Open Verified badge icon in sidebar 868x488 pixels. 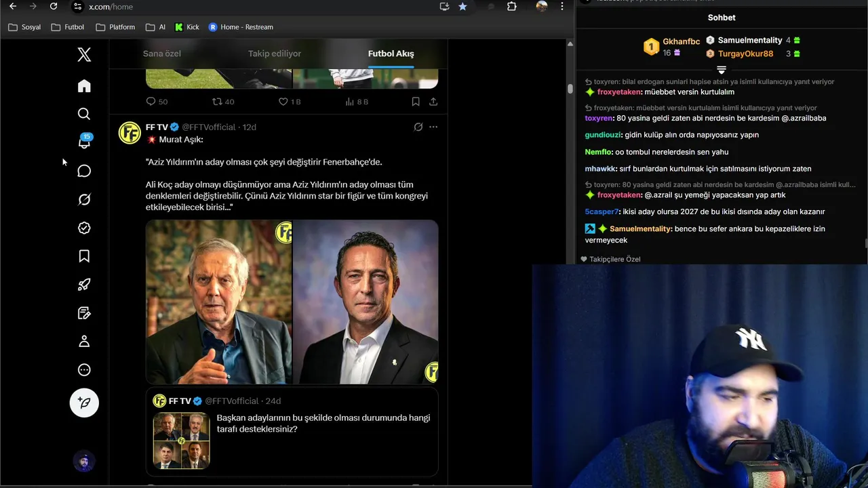84,228
